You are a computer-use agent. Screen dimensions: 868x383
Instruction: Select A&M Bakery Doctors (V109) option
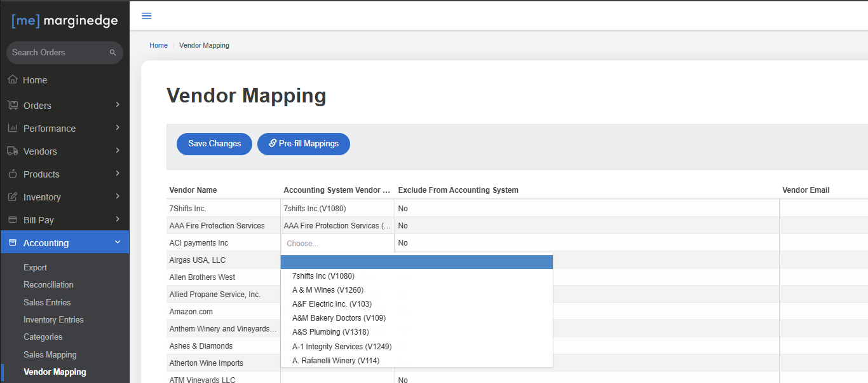[417, 318]
